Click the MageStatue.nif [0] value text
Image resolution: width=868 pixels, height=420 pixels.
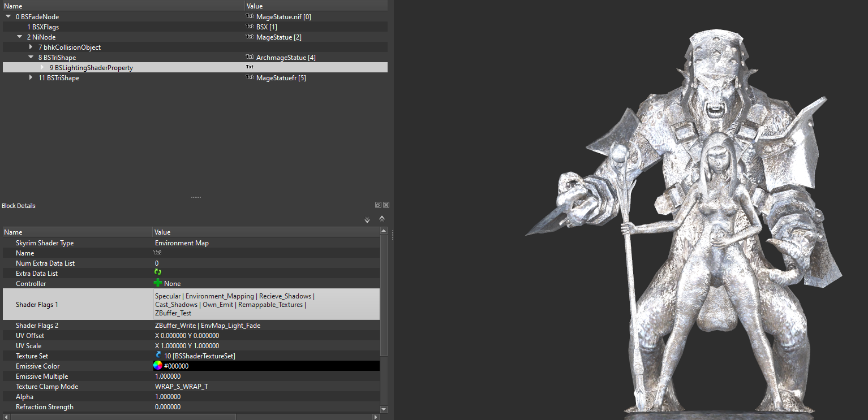point(283,17)
